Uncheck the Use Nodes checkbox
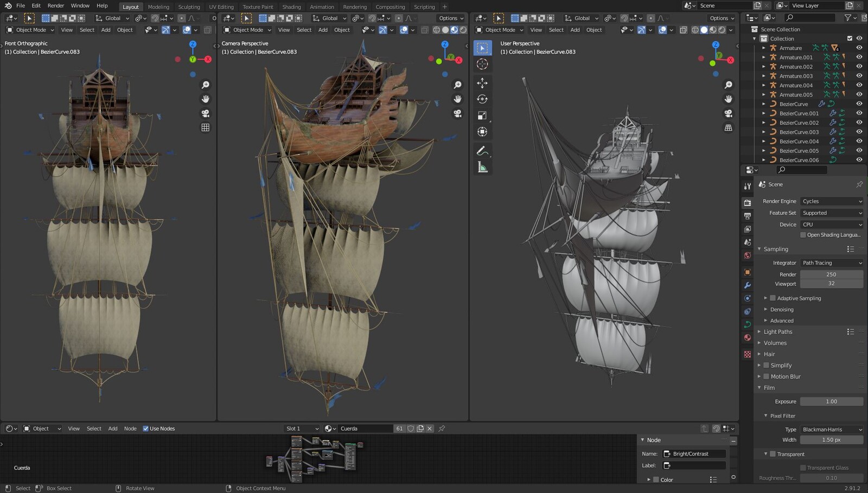 tap(145, 428)
